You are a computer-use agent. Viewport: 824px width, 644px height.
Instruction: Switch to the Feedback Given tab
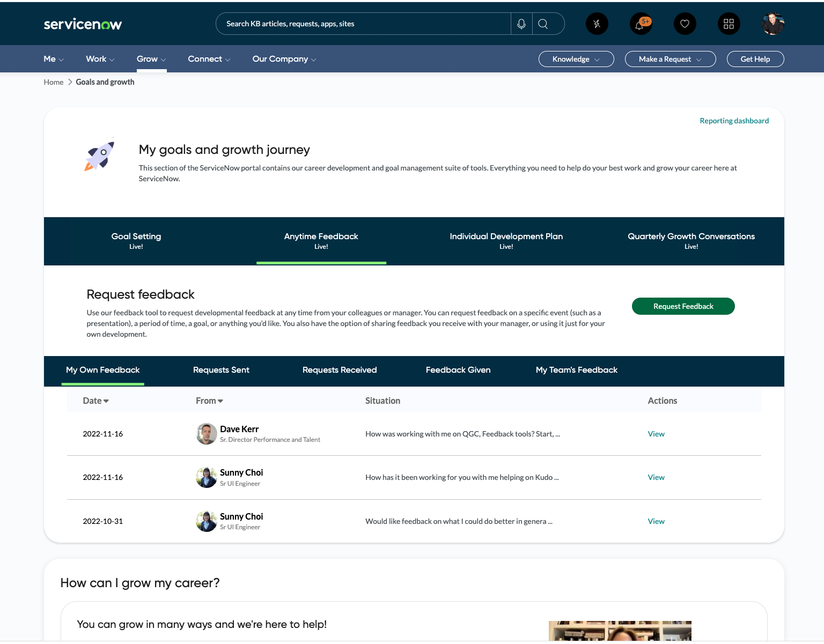click(x=458, y=370)
